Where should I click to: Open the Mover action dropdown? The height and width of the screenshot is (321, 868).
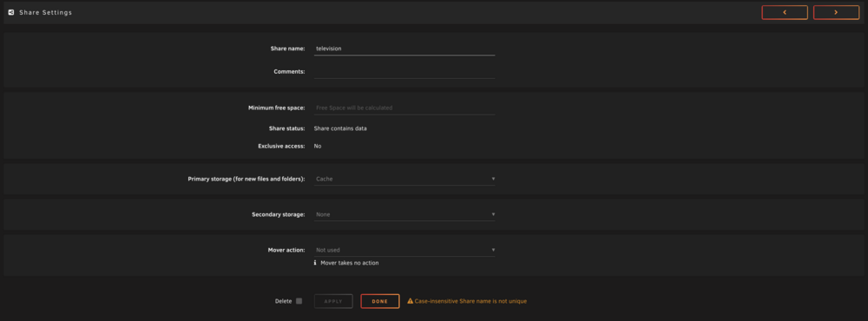(404, 250)
